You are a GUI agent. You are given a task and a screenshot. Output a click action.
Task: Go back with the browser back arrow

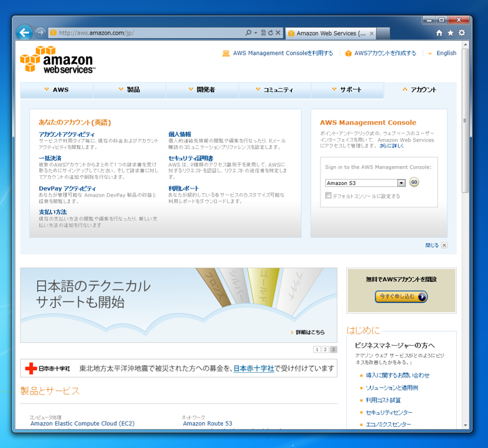pos(24,33)
